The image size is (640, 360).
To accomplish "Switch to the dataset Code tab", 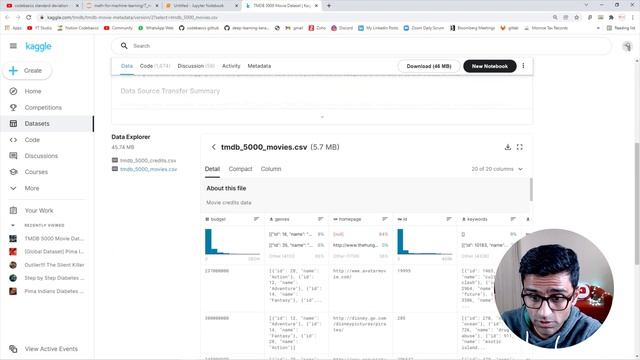I will tap(155, 66).
